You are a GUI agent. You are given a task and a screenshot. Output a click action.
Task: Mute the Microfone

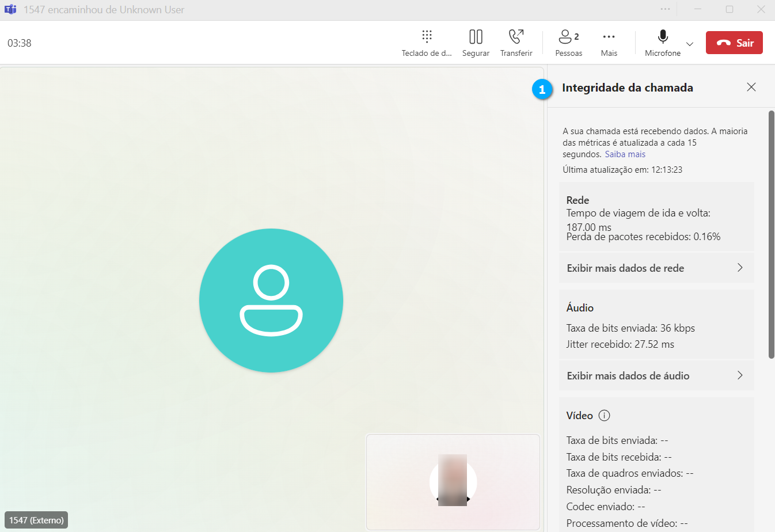point(663,43)
